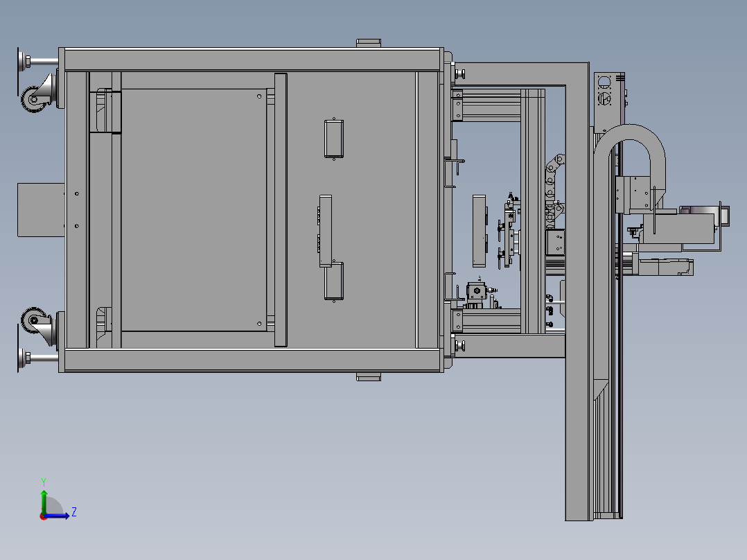This screenshot has width=747, height=560.
Task: Pick the rectangular box protruding on left side
Action: pos(41,210)
